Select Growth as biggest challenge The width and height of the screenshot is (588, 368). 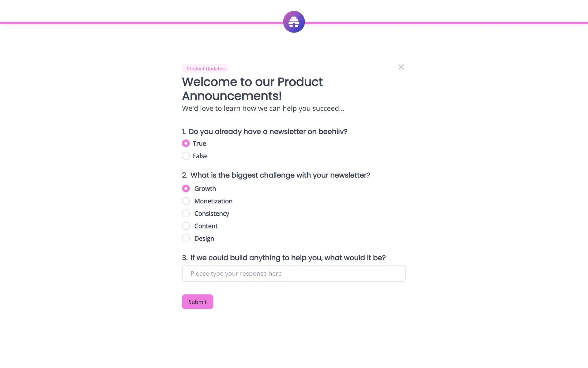(186, 189)
